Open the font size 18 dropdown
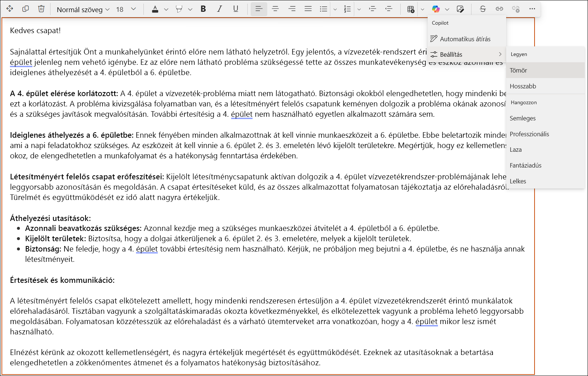 click(126, 9)
